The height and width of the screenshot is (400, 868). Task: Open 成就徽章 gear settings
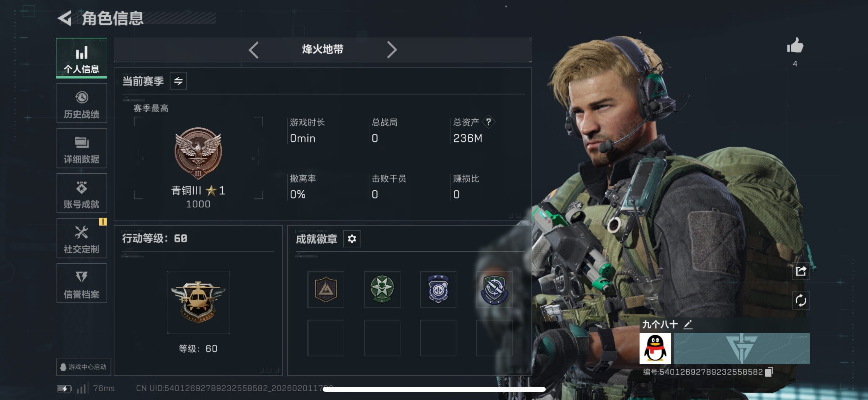click(x=352, y=239)
